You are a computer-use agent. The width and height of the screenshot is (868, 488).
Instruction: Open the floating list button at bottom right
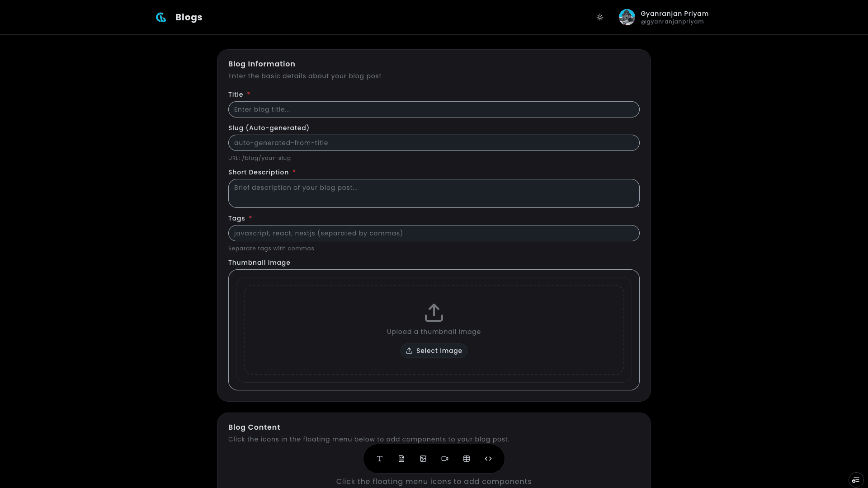[x=856, y=480]
